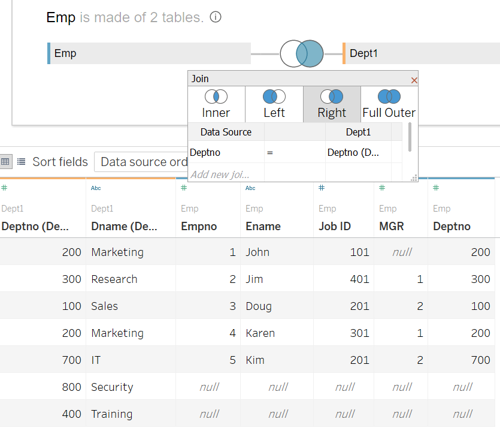The height and width of the screenshot is (431, 500).
Task: Click the info icon next to 'made of 2 tables'
Action: [x=215, y=17]
